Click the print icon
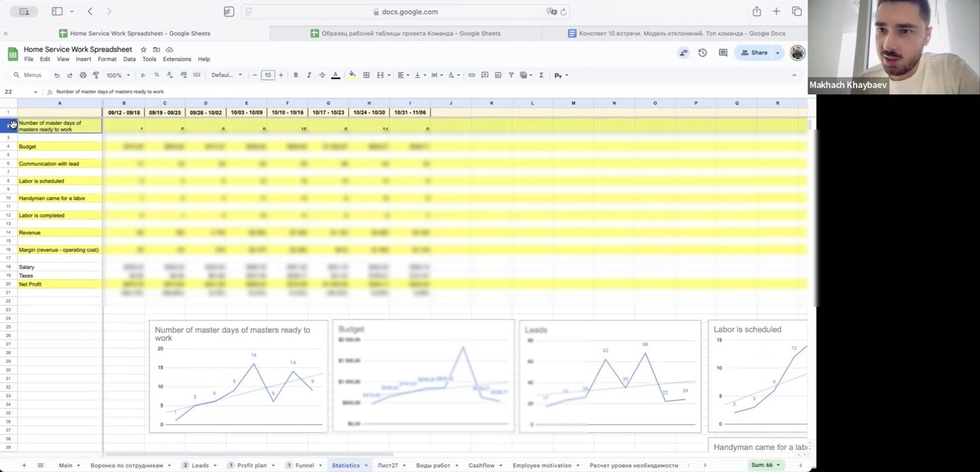The width and height of the screenshot is (980, 472). click(83, 75)
